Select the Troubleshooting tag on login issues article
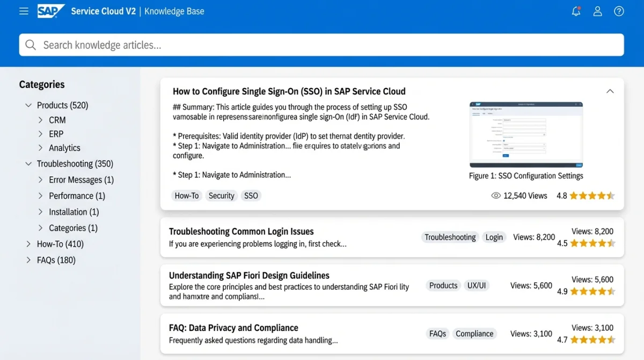The width and height of the screenshot is (644, 360). [x=450, y=237]
